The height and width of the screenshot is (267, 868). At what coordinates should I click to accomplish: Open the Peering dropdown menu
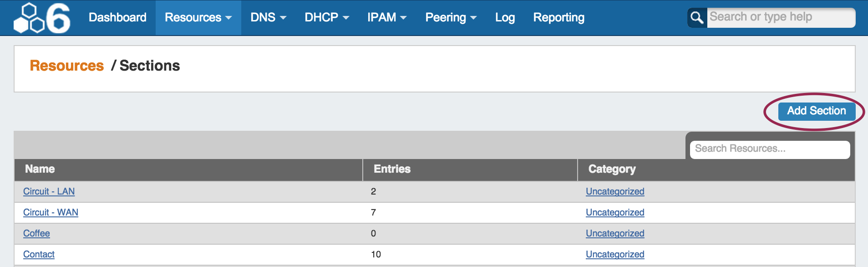click(451, 18)
